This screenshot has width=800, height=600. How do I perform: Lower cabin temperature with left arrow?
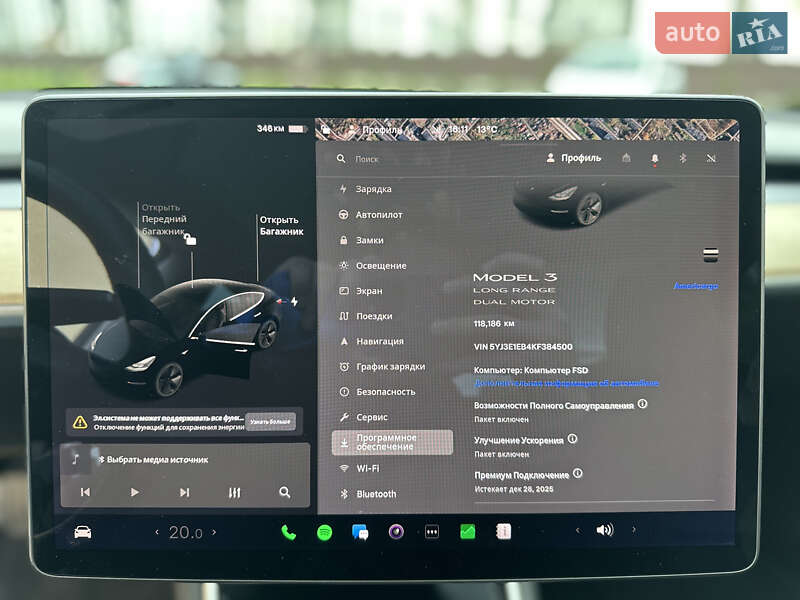[x=157, y=532]
